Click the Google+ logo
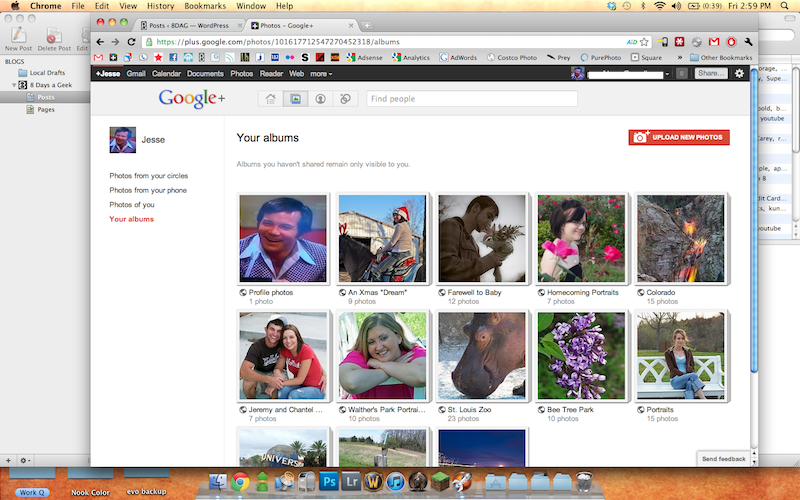The width and height of the screenshot is (800, 500). [192, 98]
